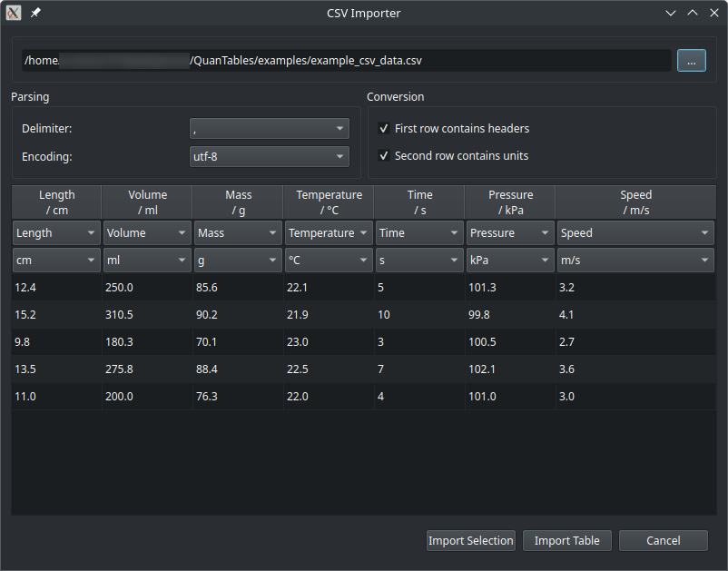Click inside the CSV file path field
The image size is (728, 571).
(x=345, y=60)
